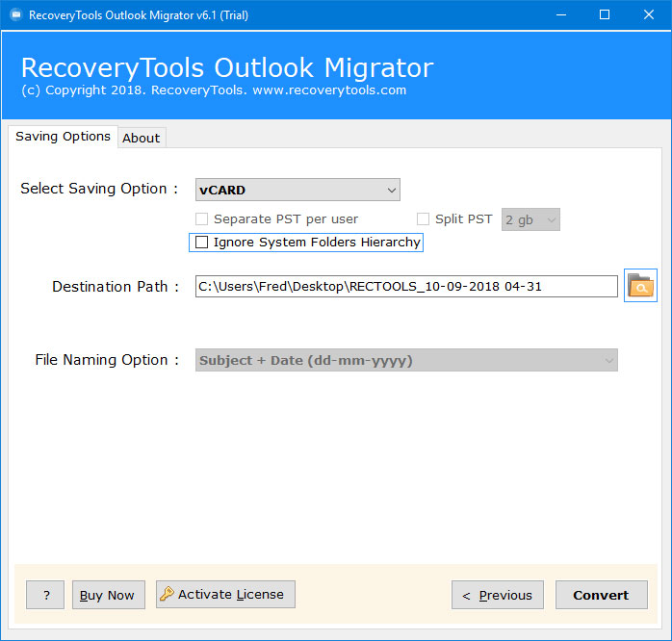Switch to the About tab
Screen dimensions: 672x641
pyautogui.click(x=141, y=138)
